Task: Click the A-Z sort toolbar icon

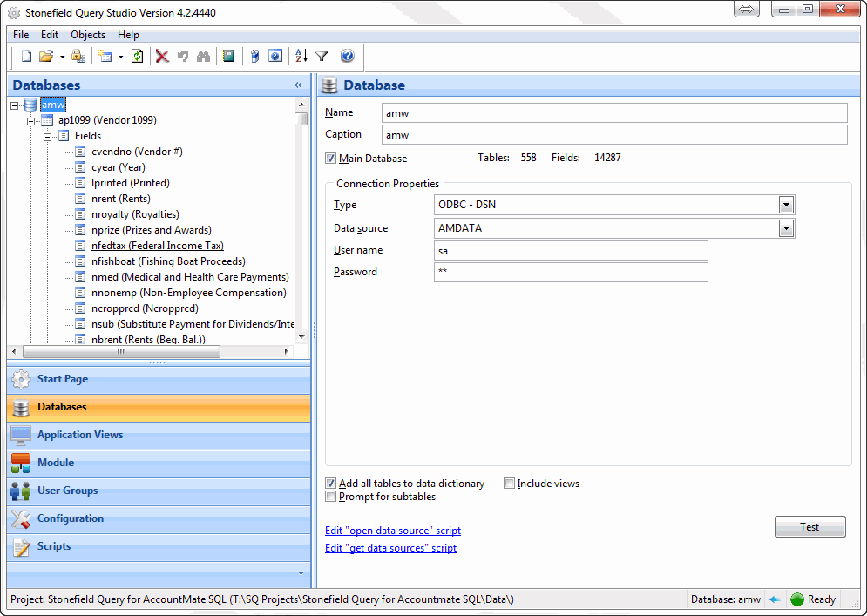Action: point(301,56)
